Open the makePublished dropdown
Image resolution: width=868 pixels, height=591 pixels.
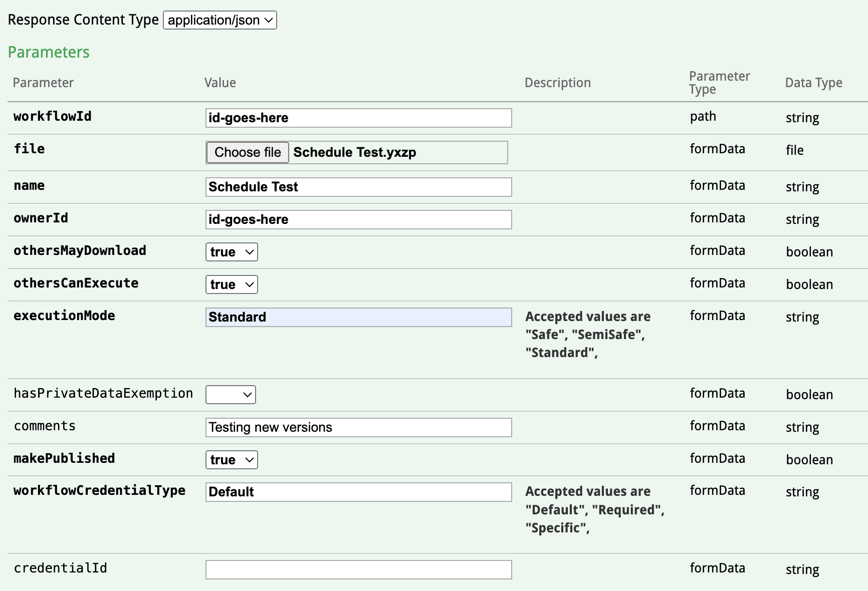click(231, 459)
